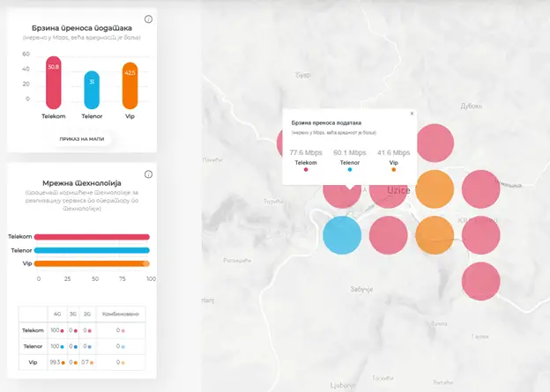Click the Uzice city label on the map
The width and height of the screenshot is (550, 392).
coord(398,190)
